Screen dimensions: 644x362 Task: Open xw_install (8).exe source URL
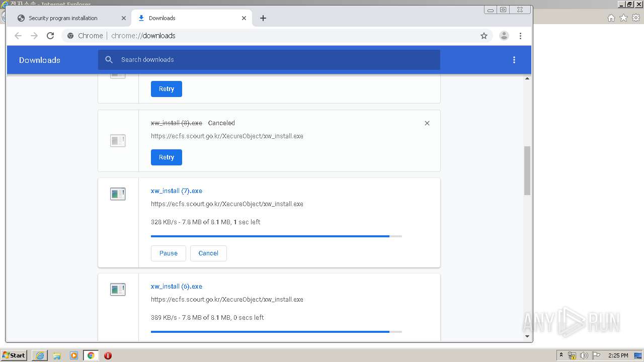tap(227, 136)
